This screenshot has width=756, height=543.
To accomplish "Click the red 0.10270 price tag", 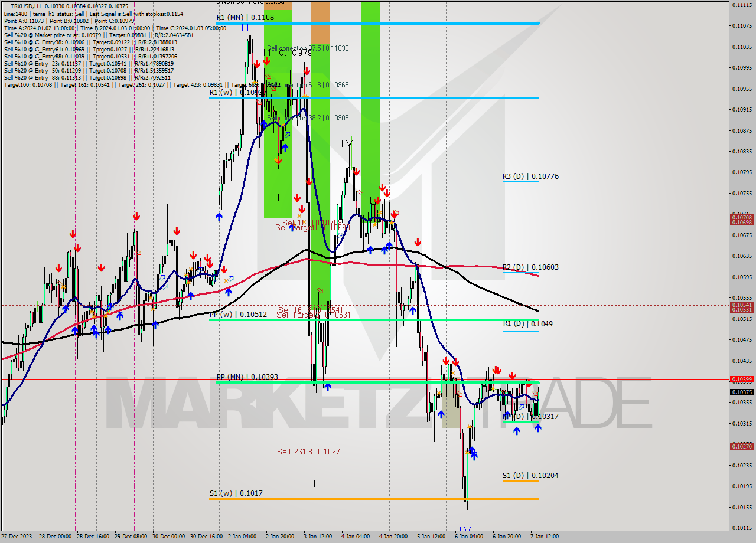I will (x=741, y=446).
